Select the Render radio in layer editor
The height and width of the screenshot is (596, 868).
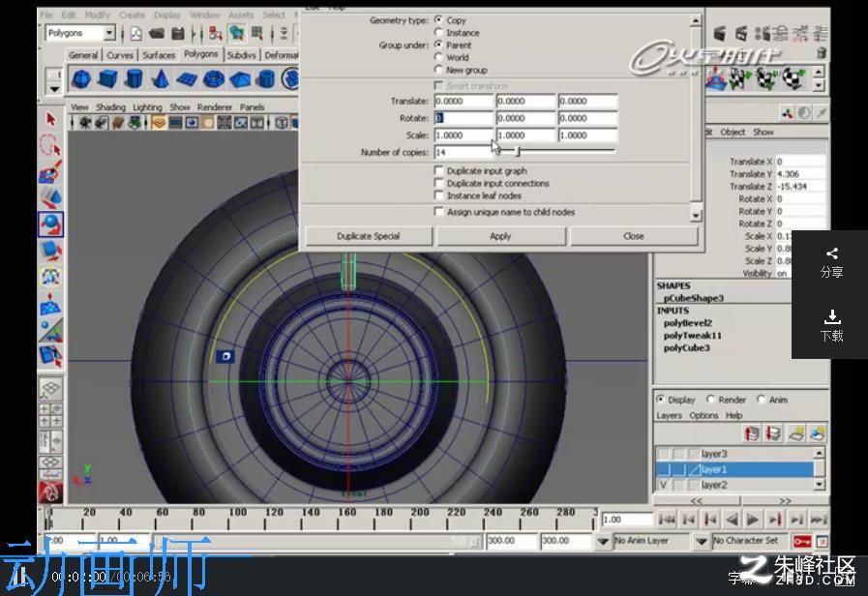(710, 399)
